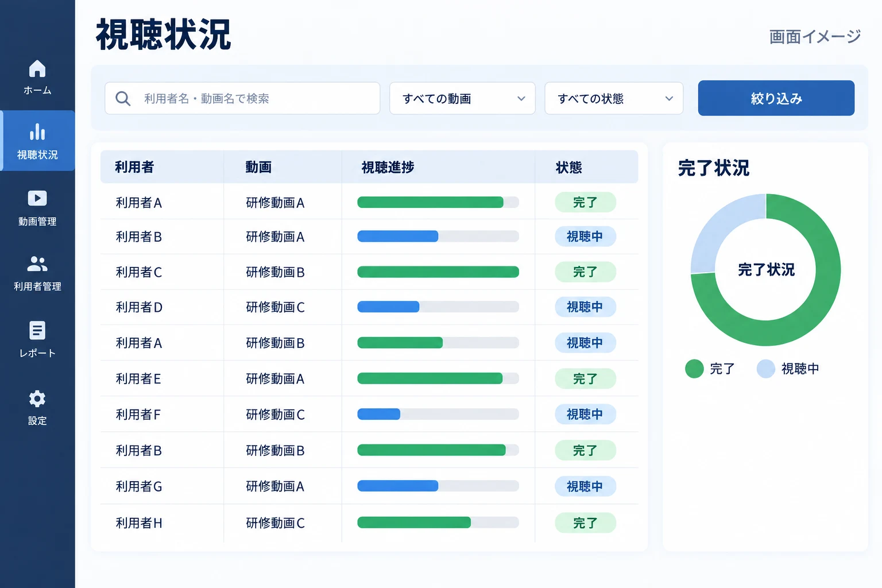
Task: Click the light blue 視聴中 legend dot
Action: [x=766, y=369]
